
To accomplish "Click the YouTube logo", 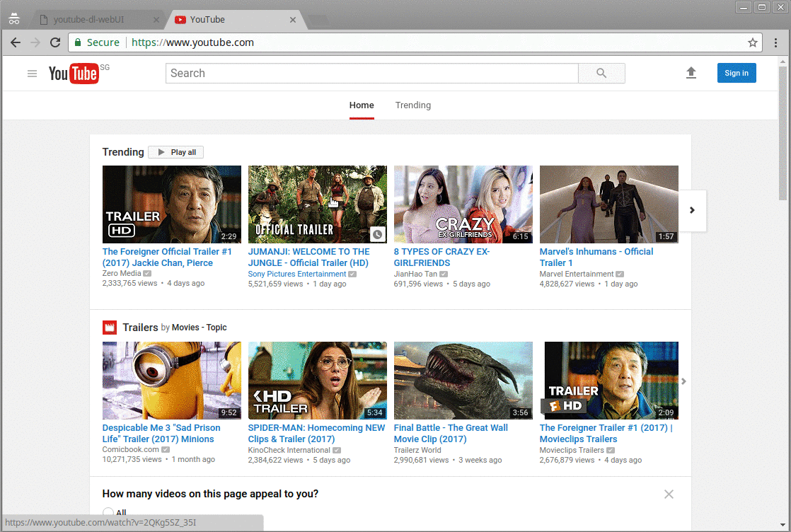I will coord(73,74).
